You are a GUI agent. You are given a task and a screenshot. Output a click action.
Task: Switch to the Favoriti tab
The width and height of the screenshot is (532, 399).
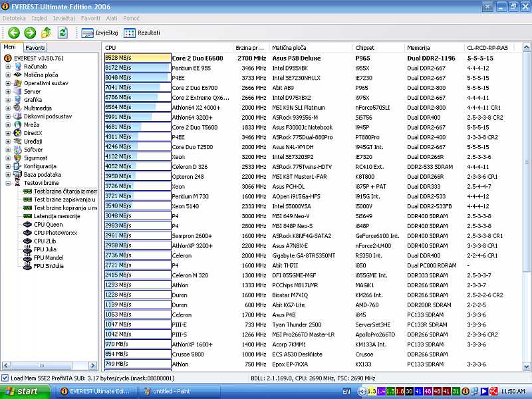coord(35,48)
